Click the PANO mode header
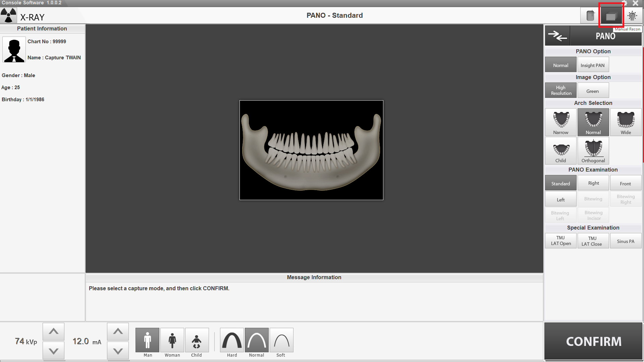The image size is (644, 362). click(606, 36)
